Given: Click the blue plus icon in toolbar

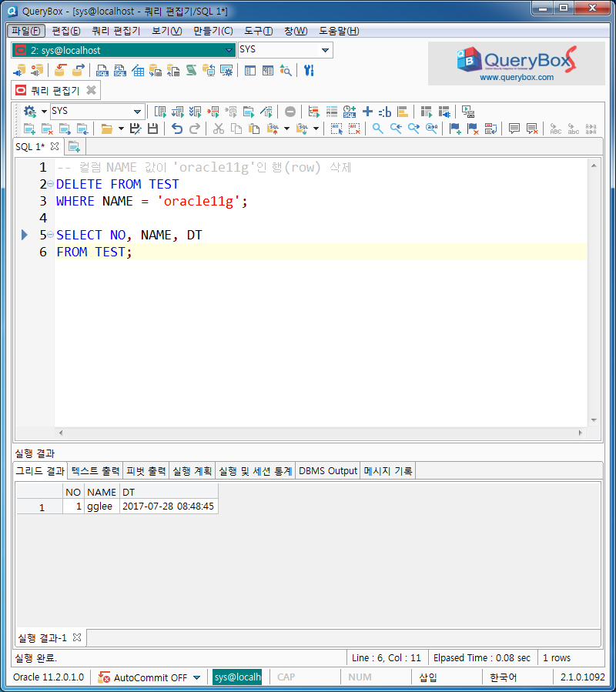Looking at the screenshot, I should [x=367, y=112].
